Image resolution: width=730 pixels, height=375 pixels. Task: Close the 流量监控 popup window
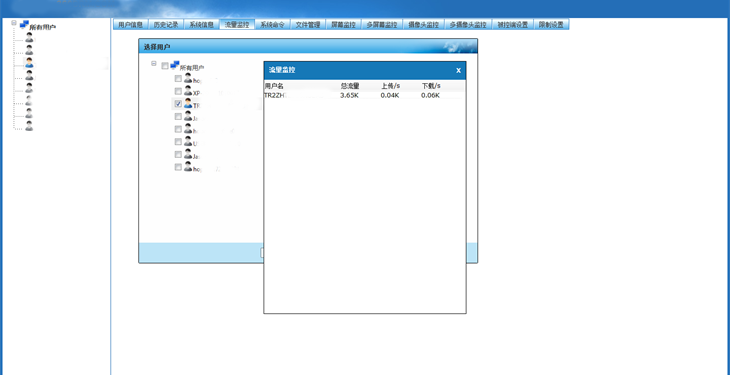point(458,70)
